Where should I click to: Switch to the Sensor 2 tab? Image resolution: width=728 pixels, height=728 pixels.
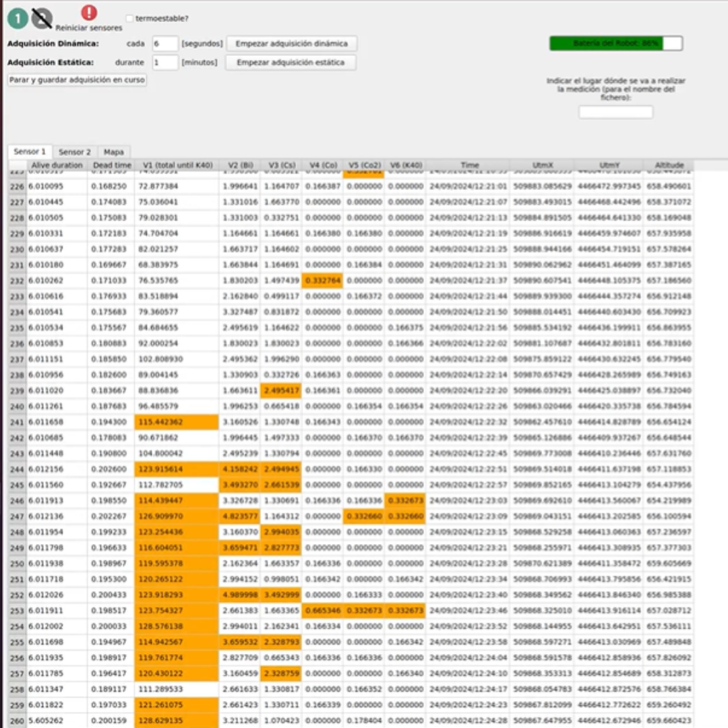(74, 152)
